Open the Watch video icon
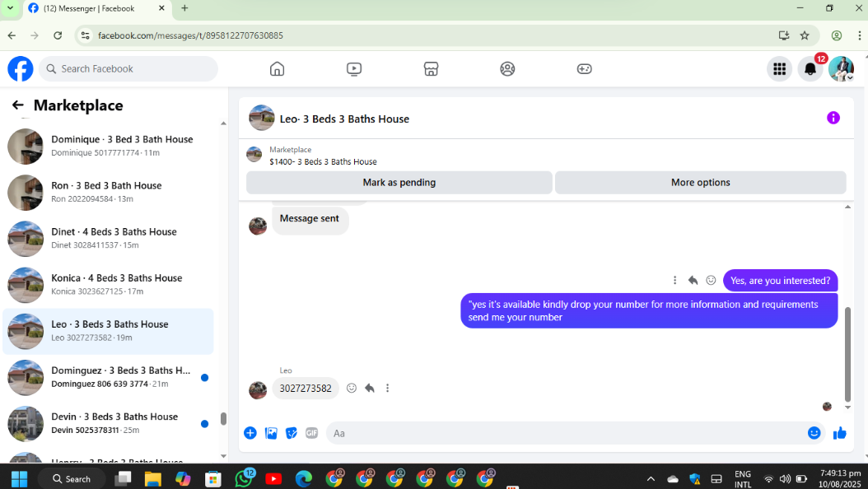 (x=354, y=69)
